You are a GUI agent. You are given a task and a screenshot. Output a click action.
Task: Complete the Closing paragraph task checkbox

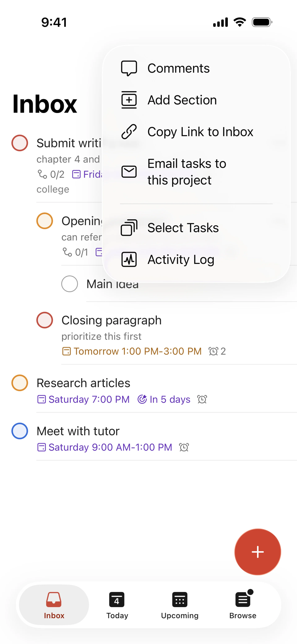tap(45, 320)
